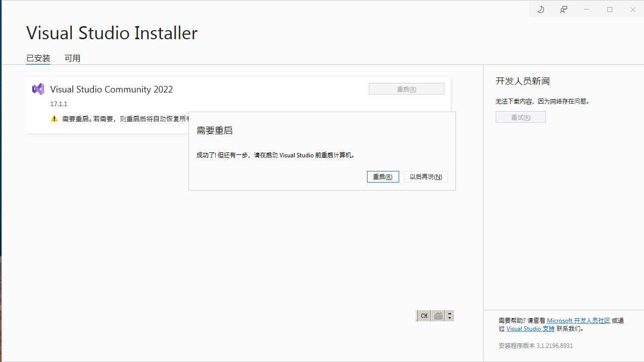This screenshot has height=362, width=644.
Task: Choose 以后再说(N) in the dialog
Action: [x=426, y=177]
